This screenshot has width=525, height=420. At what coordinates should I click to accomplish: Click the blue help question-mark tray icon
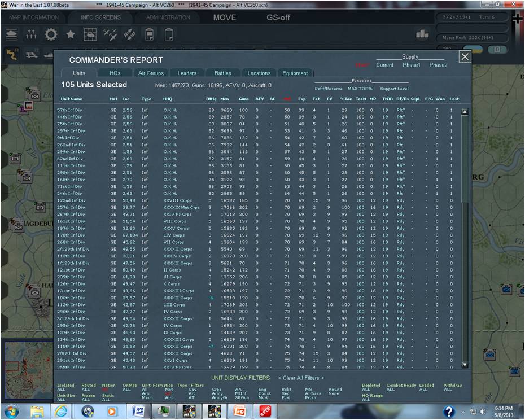(x=449, y=412)
